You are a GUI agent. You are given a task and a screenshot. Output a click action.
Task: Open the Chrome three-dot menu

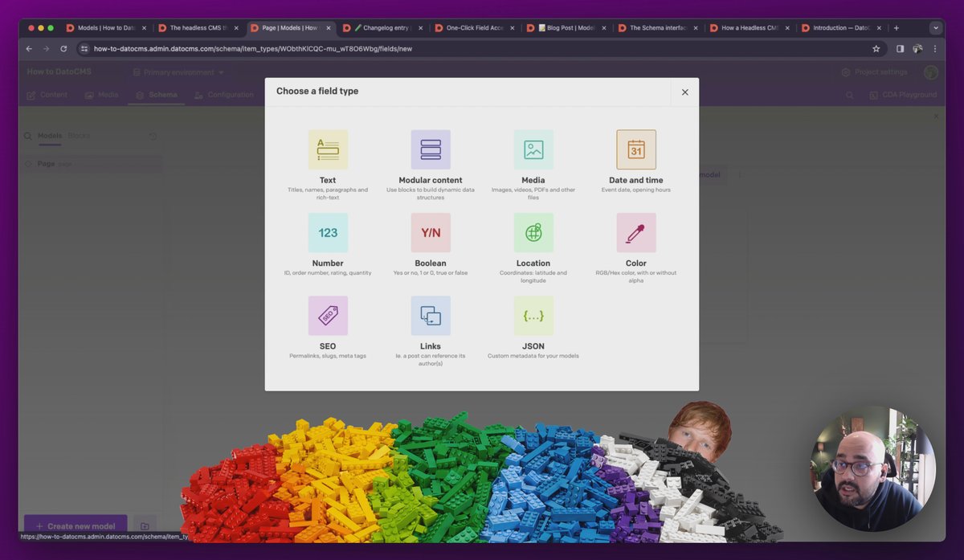[935, 48]
